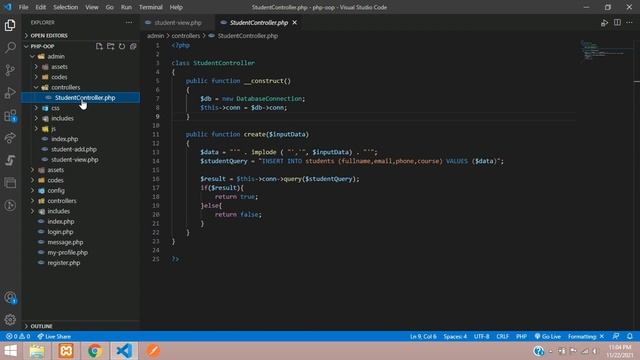640x360 pixels.
Task: Open the File menu
Action: [x=24, y=7]
